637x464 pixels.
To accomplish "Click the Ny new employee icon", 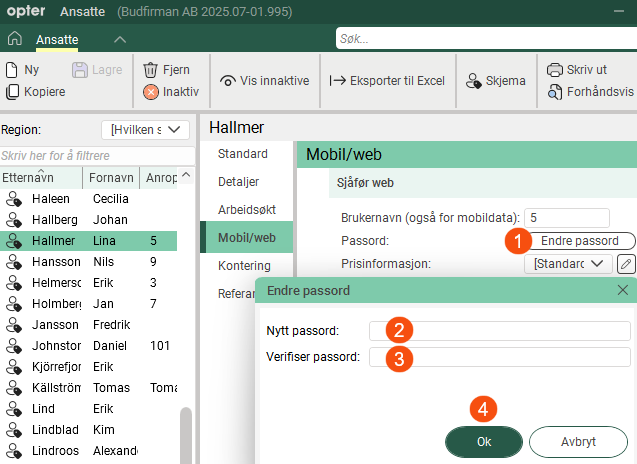I will coord(13,70).
